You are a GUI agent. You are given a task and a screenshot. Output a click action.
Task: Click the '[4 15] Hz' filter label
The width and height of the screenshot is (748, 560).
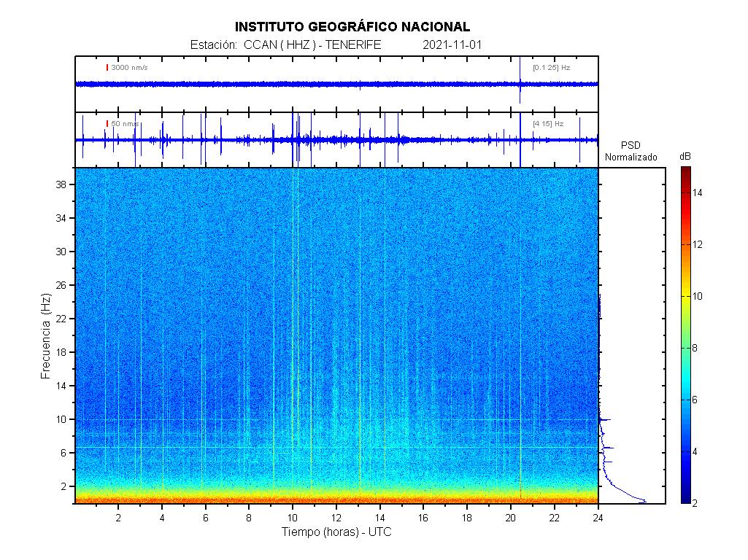[x=548, y=124]
